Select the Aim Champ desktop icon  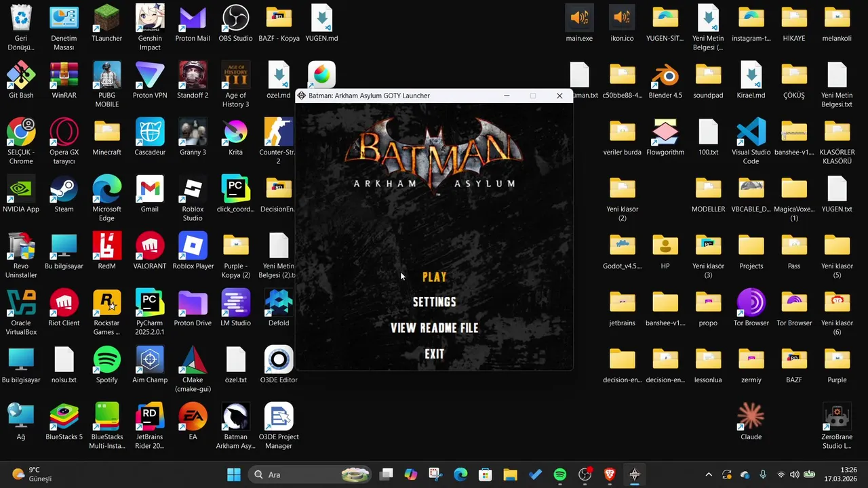click(150, 365)
